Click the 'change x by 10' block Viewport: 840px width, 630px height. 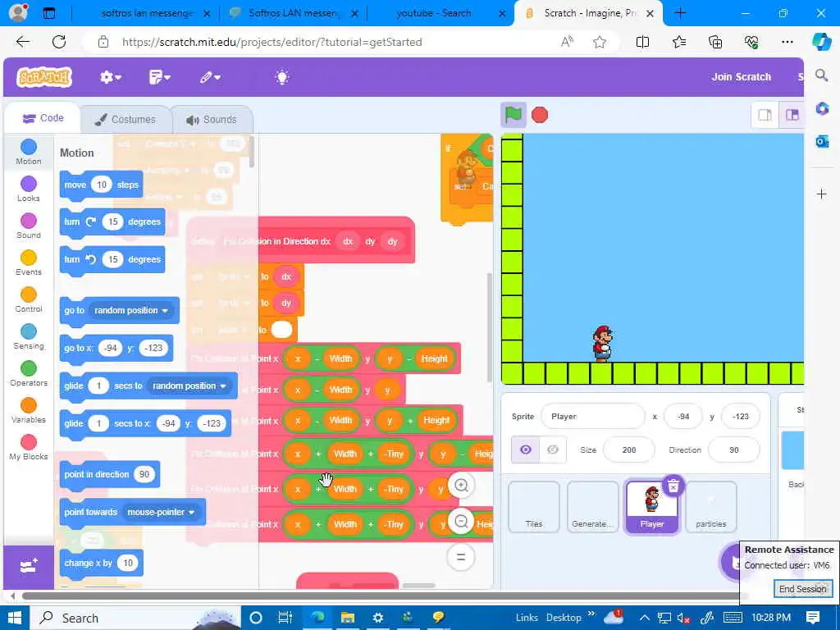tap(101, 563)
